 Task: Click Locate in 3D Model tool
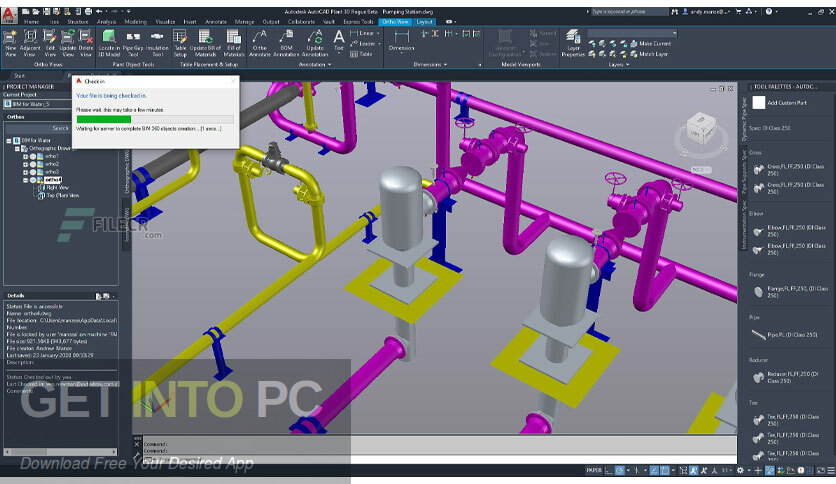click(x=109, y=43)
